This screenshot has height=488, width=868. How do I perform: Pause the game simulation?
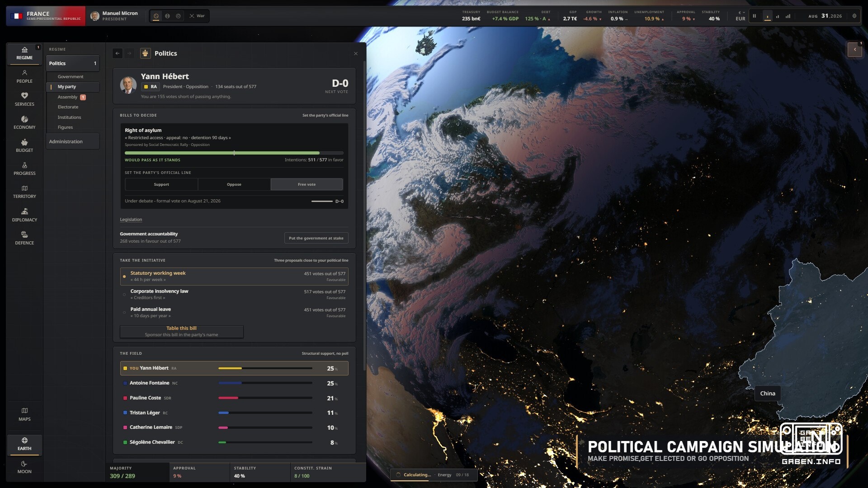754,16
